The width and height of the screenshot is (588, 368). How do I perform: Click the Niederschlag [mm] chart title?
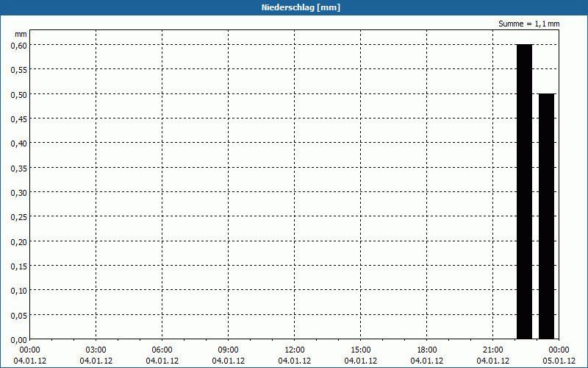[301, 7]
